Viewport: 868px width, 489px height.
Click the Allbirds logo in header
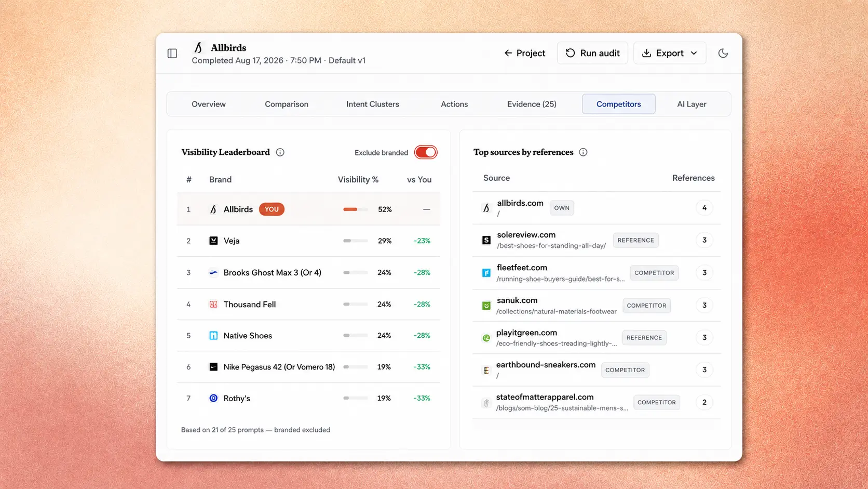coord(198,48)
